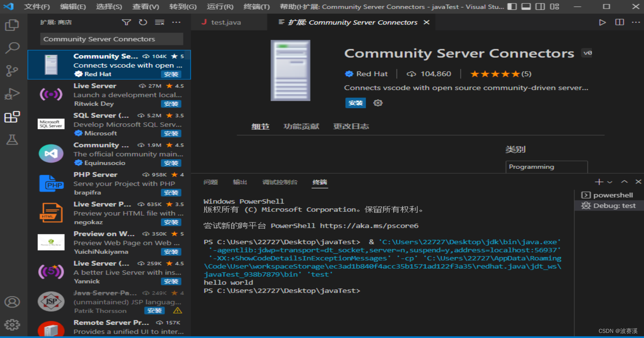Open the Run and Debug view
Viewport: 644px width, 338px height.
pos(12,94)
